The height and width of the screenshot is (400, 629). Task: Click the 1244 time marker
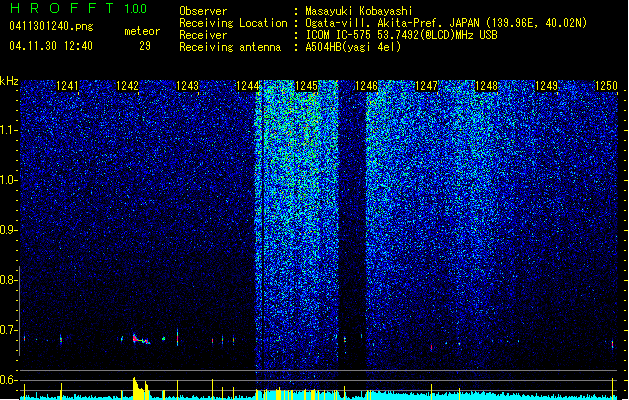[247, 86]
